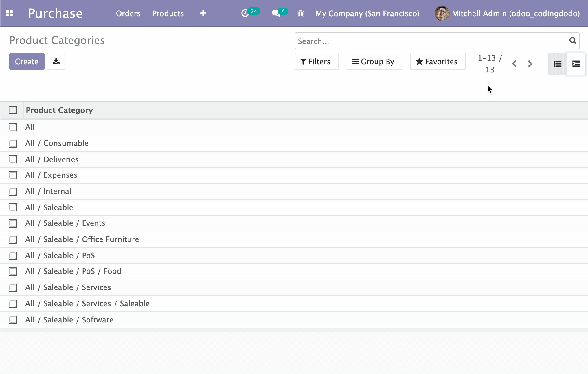588x374 pixels.
Task: Click the Create button
Action: click(27, 61)
